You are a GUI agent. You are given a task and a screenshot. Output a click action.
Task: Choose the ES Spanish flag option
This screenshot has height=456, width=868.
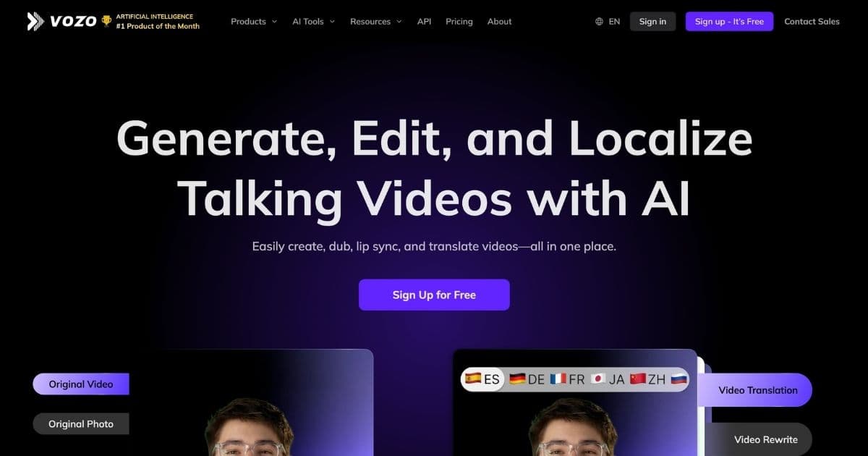pyautogui.click(x=482, y=379)
